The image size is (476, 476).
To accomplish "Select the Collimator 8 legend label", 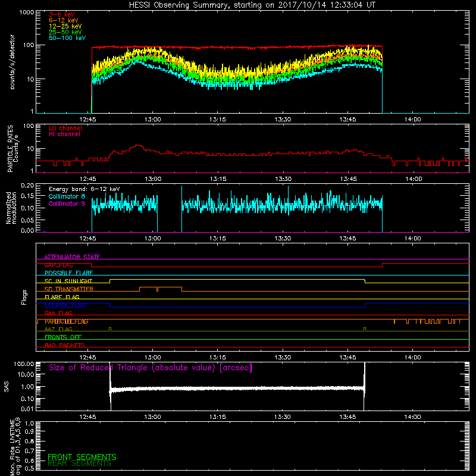I will click(x=67, y=196).
